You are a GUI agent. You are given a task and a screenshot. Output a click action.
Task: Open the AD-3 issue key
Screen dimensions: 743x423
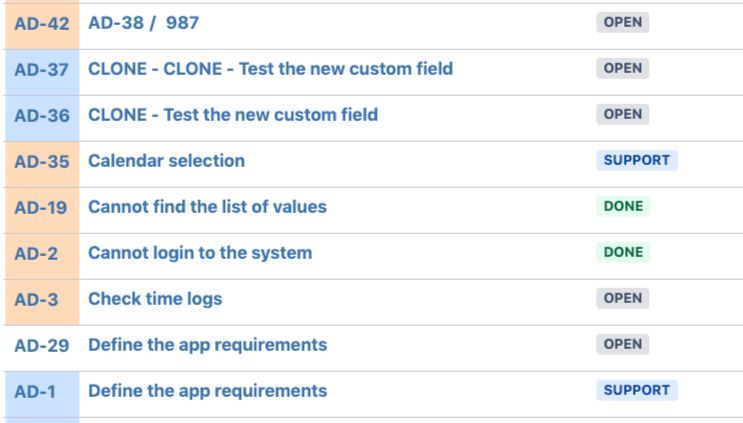[x=36, y=299]
